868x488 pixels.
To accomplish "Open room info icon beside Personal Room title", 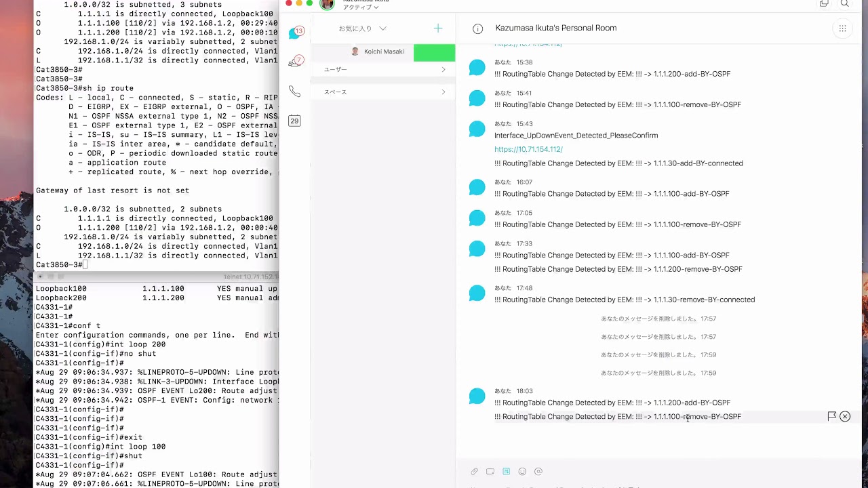I will click(478, 28).
